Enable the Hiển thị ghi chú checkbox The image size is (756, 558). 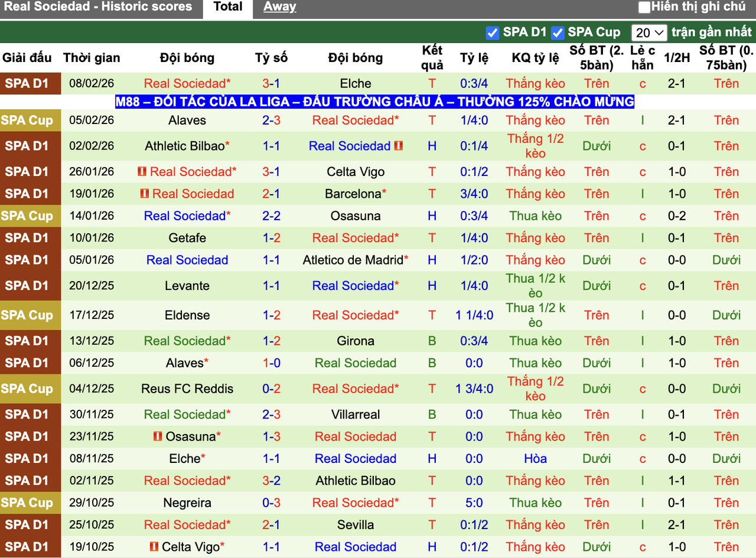(644, 7)
